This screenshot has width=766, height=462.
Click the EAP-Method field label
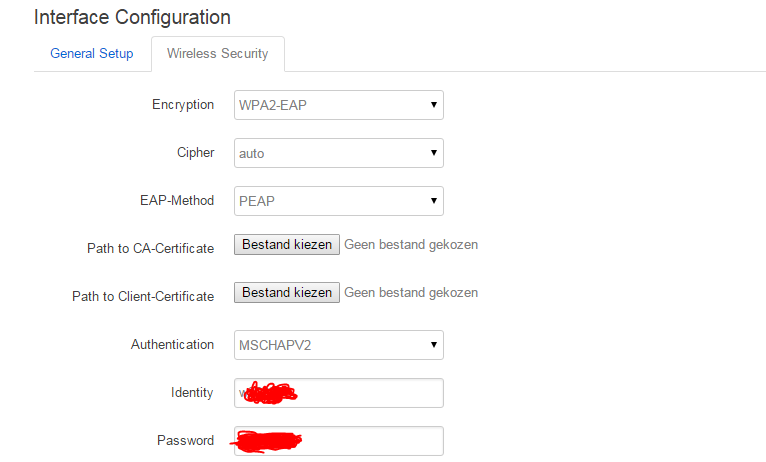pyautogui.click(x=177, y=201)
